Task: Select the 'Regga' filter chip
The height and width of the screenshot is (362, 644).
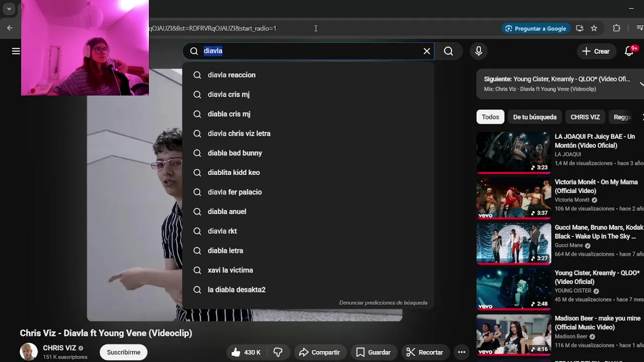Action: pos(622,117)
